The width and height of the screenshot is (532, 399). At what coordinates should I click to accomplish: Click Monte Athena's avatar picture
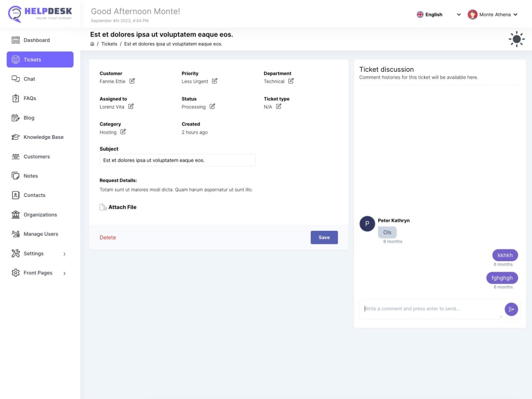point(472,14)
